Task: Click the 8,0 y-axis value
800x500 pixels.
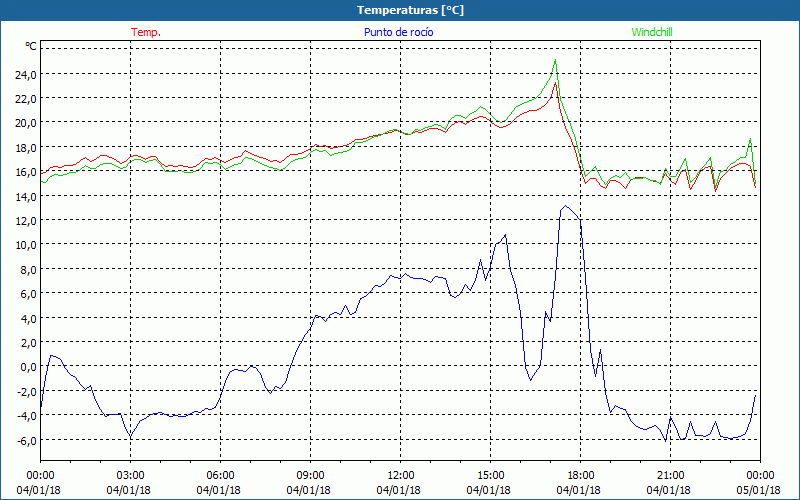Action: pyautogui.click(x=29, y=269)
